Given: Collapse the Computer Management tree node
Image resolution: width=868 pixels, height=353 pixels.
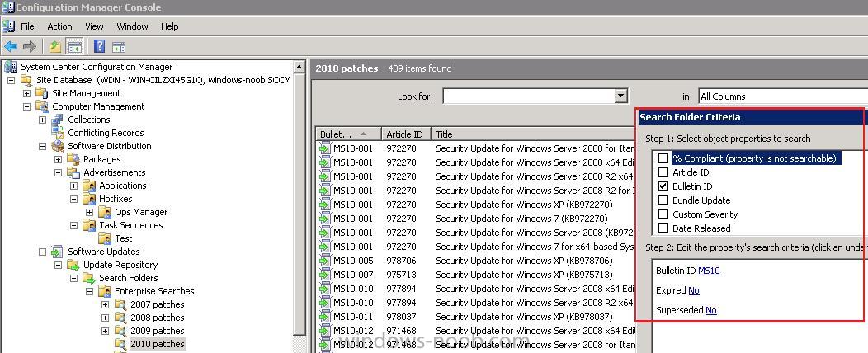Looking at the screenshot, I should click(x=26, y=106).
